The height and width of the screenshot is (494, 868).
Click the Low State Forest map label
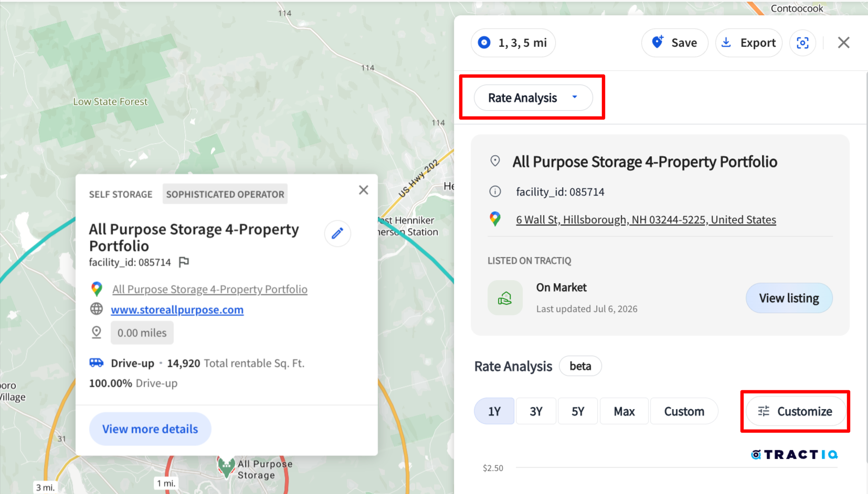(110, 102)
